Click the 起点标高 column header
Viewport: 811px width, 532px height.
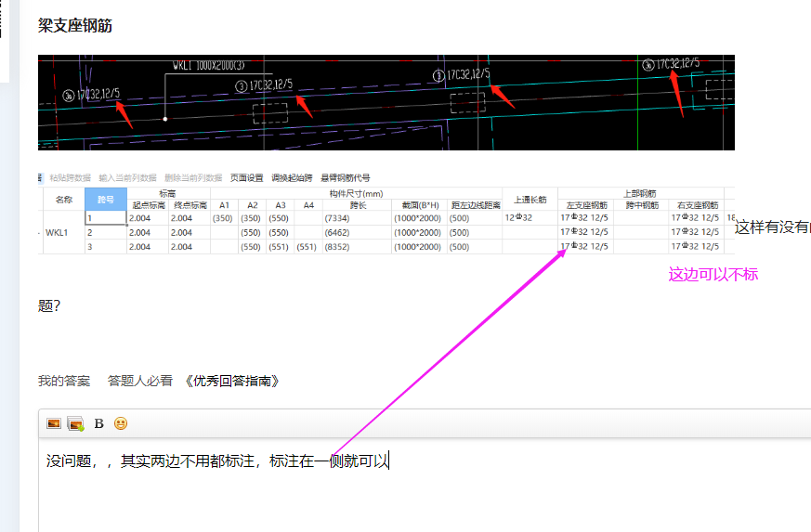click(148, 205)
